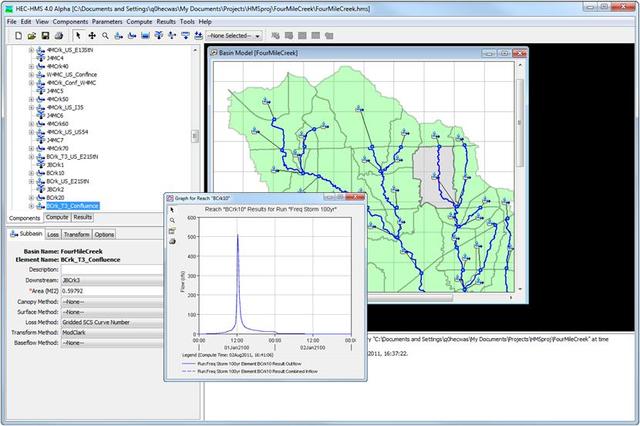Select the J4MC5 tree item
Screen dimensions: 640x426
pos(55,91)
